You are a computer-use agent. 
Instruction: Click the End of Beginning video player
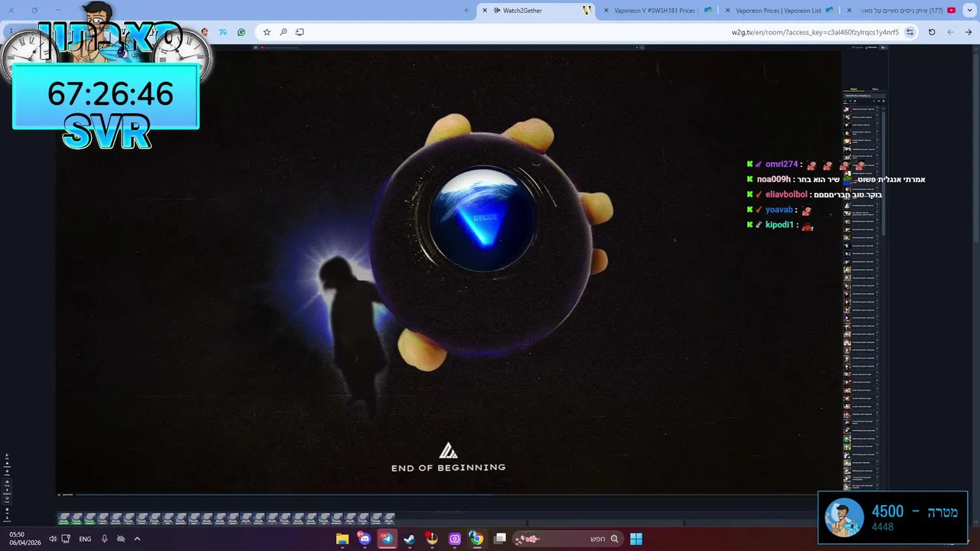(449, 272)
